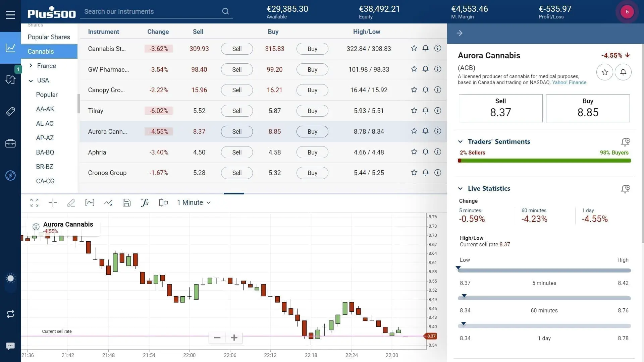
Task: Toggle alert bell for Cronos Group
Action: coord(425,172)
